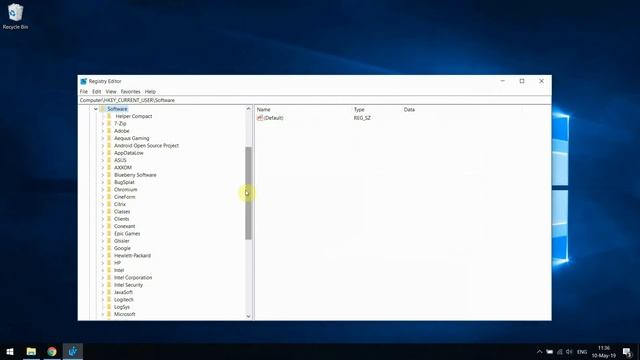The height and width of the screenshot is (360, 640).
Task: Open the Help menu
Action: coord(150,91)
